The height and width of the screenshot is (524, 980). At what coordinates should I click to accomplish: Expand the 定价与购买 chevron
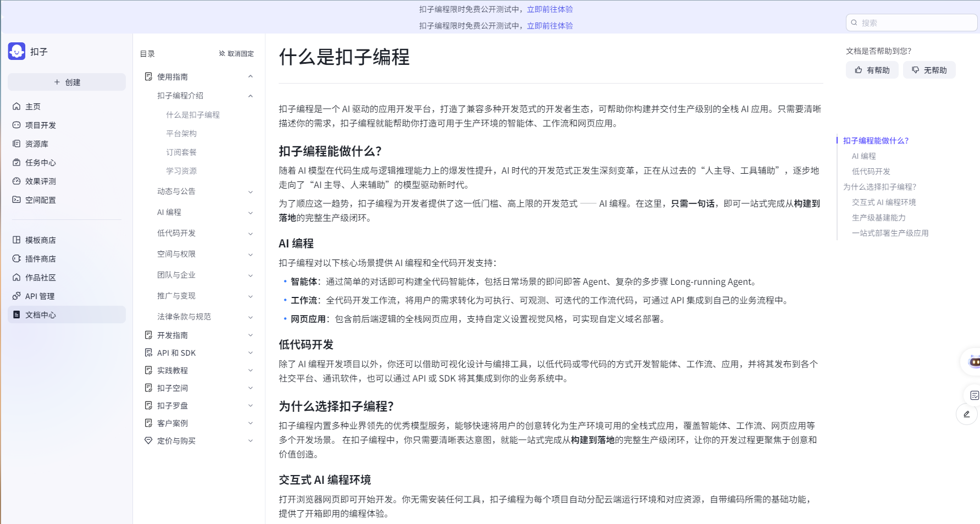251,440
